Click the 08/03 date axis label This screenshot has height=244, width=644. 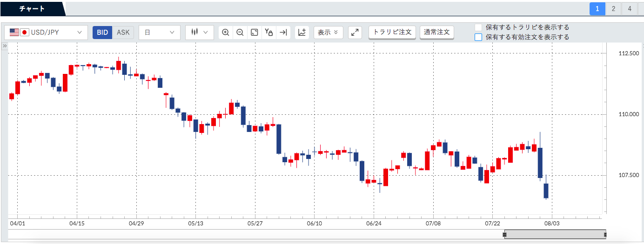(552, 224)
